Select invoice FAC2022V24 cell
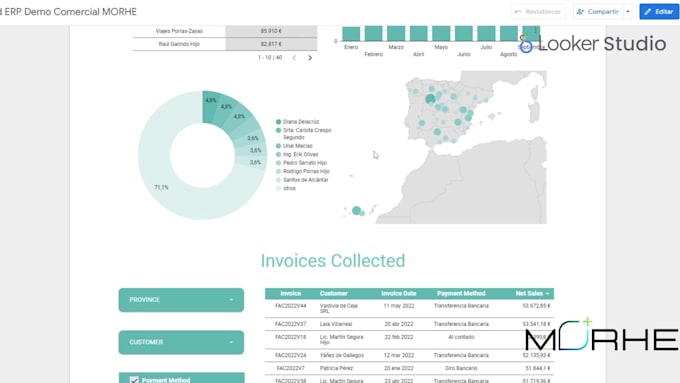The width and height of the screenshot is (680, 383). 291,355
